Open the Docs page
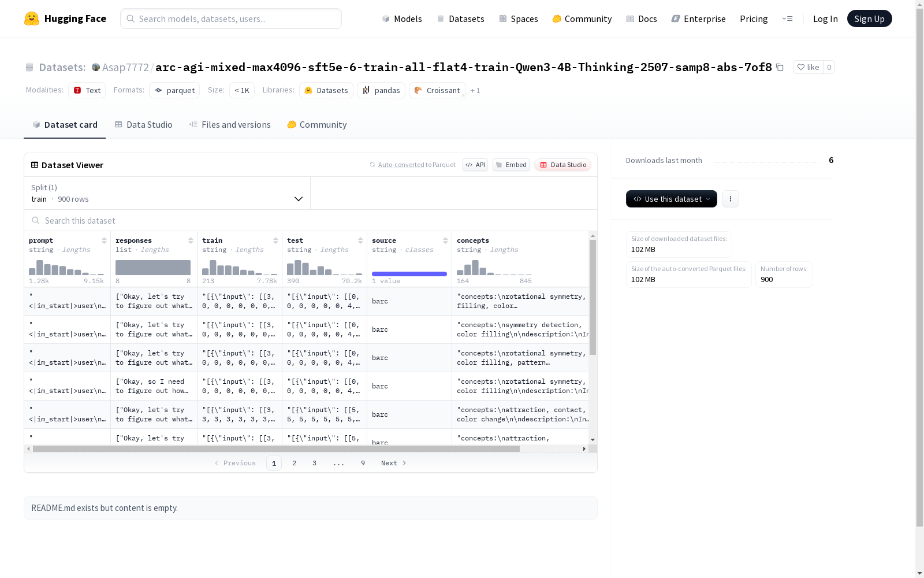Screen dimensions: 924x578 click(642, 18)
